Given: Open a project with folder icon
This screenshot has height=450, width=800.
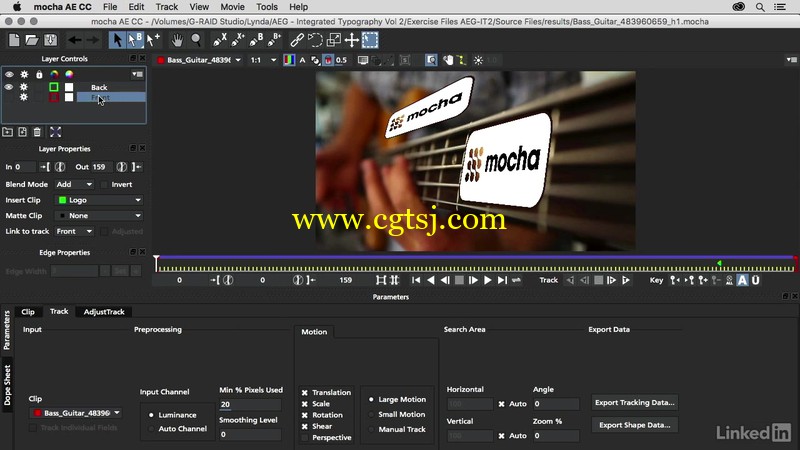Looking at the screenshot, I should tap(32, 40).
